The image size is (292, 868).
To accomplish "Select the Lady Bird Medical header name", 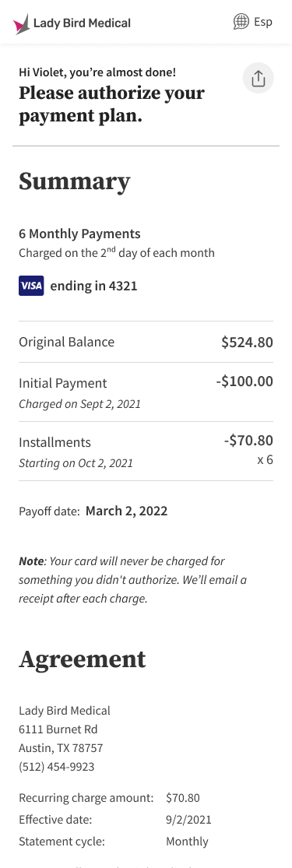I will click(82, 23).
